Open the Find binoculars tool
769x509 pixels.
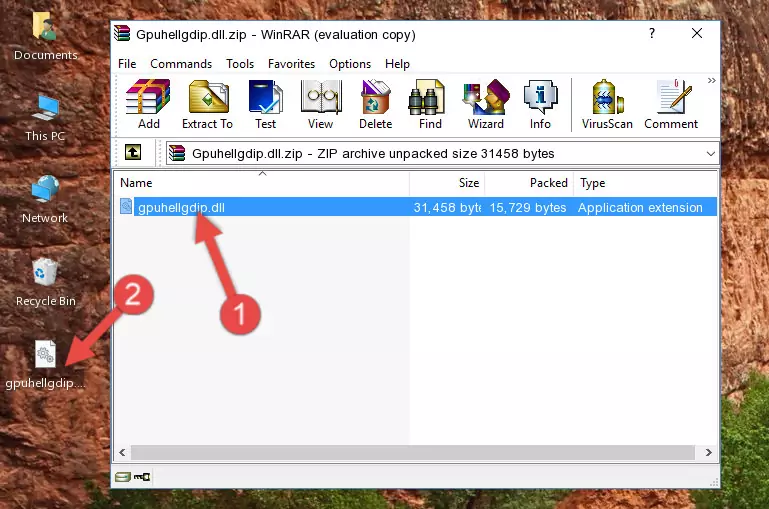click(430, 104)
